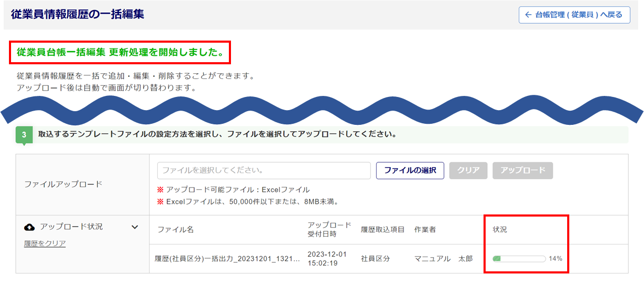
Task: Click the 作業者 column header
Action: [425, 230]
